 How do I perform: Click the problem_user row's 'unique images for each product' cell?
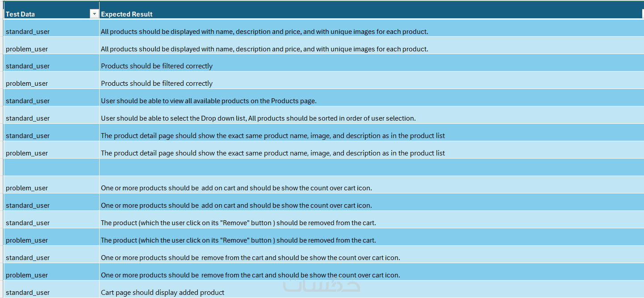point(264,49)
